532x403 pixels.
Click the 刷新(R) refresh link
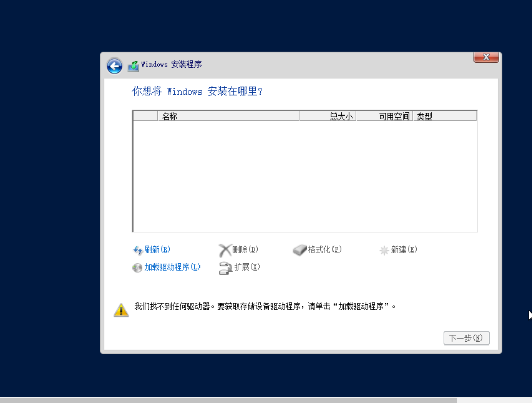(x=157, y=249)
